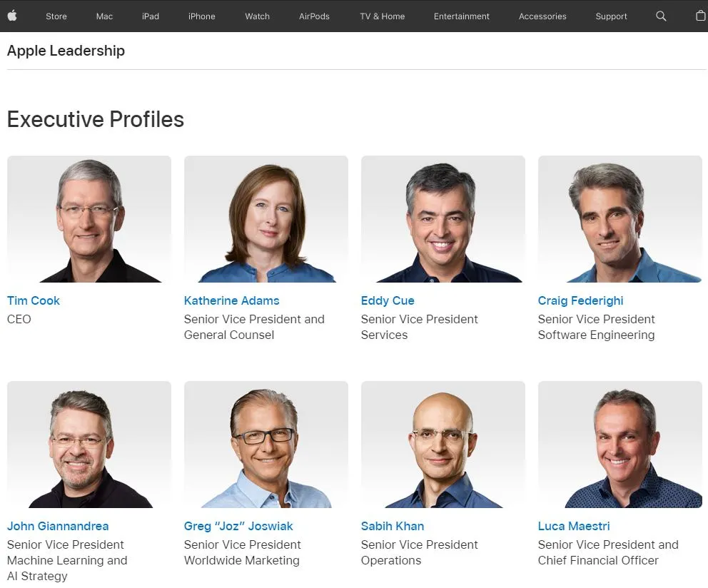Open the search magnifier icon
This screenshot has width=708, height=588.
pos(661,16)
